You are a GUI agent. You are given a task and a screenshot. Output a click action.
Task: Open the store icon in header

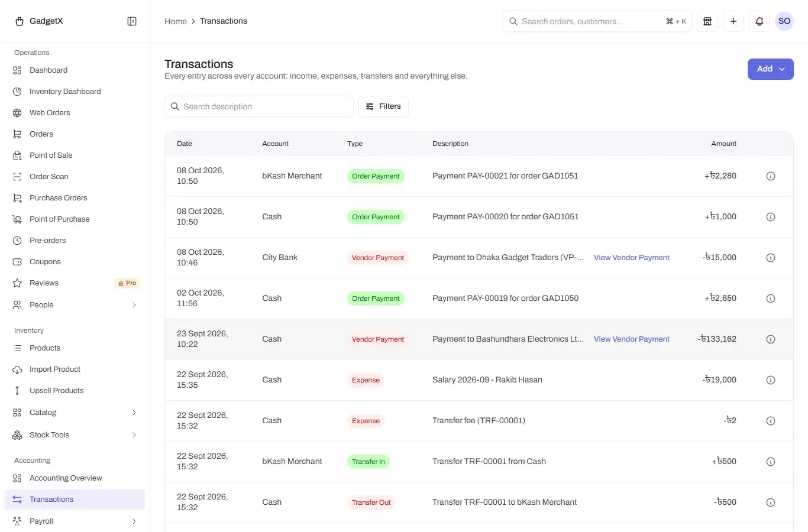(707, 21)
